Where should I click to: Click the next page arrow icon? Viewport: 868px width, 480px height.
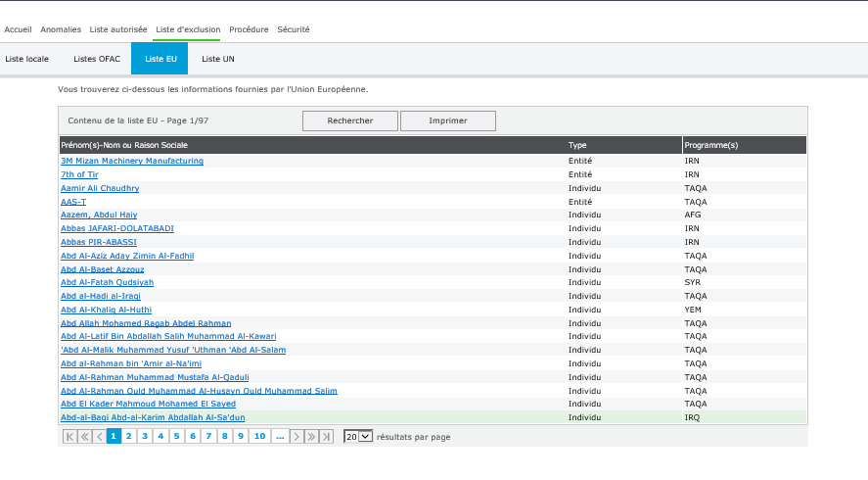click(297, 436)
